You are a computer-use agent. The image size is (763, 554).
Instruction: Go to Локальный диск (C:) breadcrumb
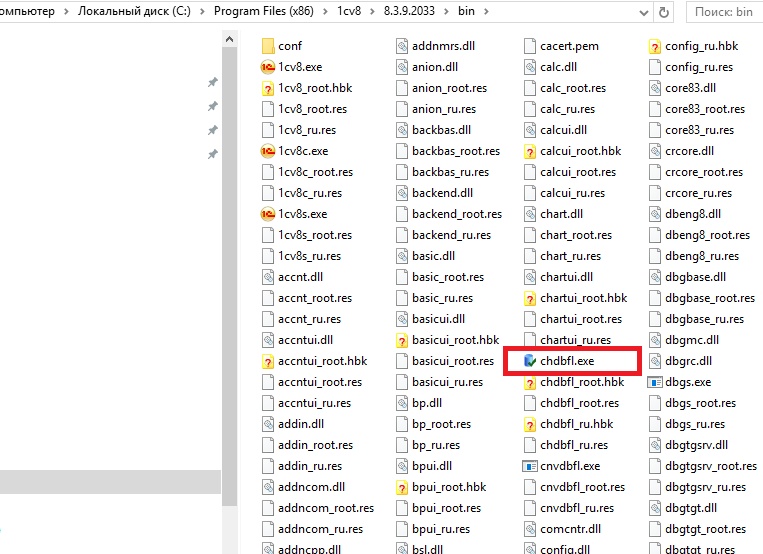click(134, 11)
